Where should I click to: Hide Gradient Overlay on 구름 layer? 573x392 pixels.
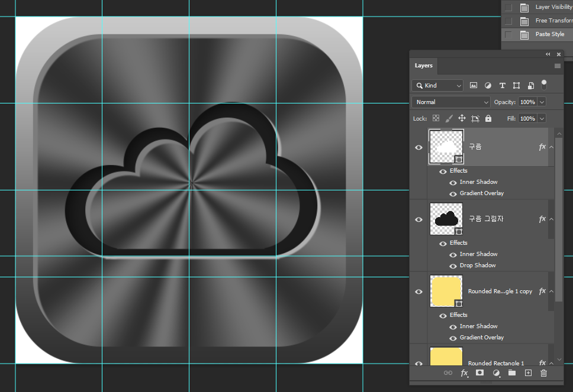pos(453,194)
